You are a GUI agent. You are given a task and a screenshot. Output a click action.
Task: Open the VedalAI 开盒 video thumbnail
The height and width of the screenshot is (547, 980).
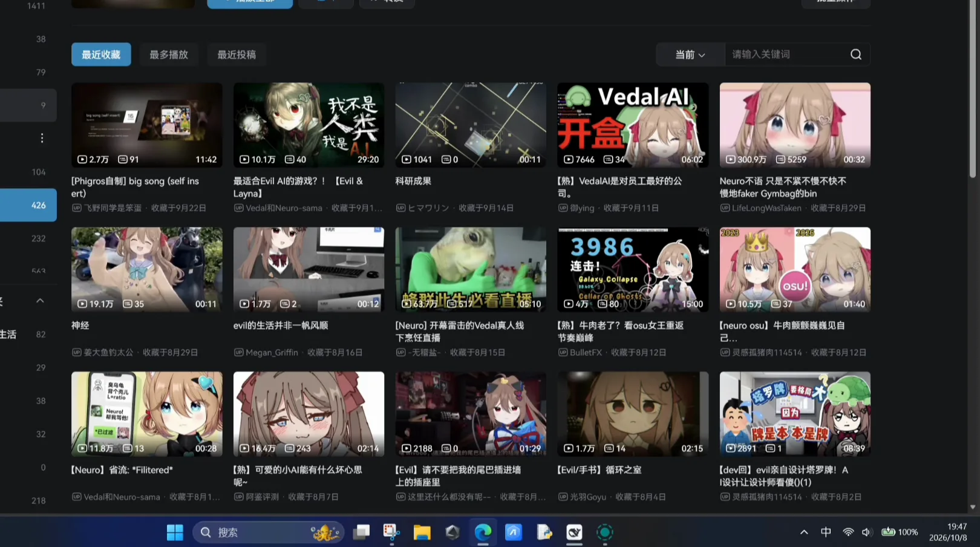[633, 125]
